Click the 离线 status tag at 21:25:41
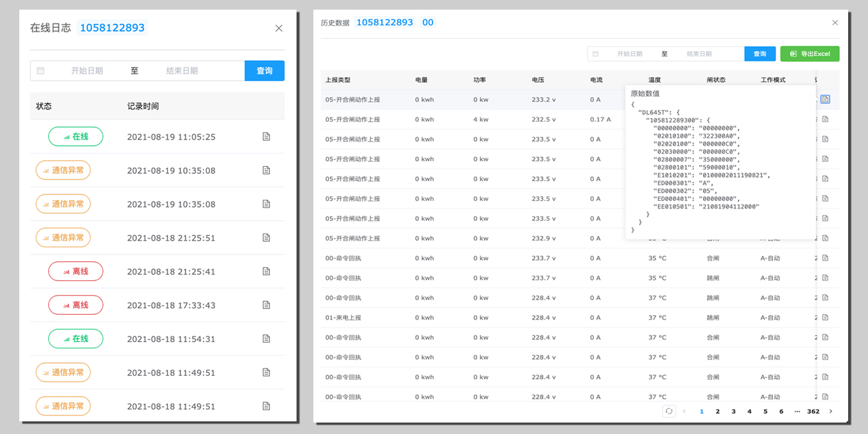The width and height of the screenshot is (868, 434). coord(76,271)
